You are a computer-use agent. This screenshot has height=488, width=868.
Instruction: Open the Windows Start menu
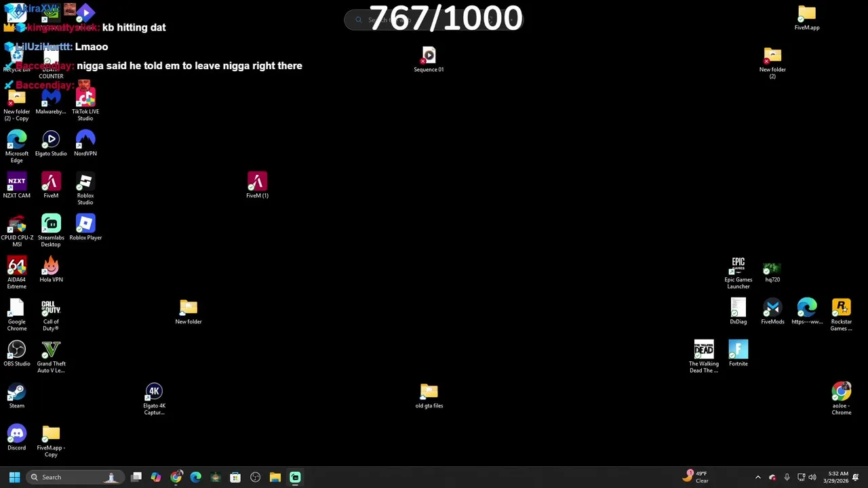(x=14, y=477)
